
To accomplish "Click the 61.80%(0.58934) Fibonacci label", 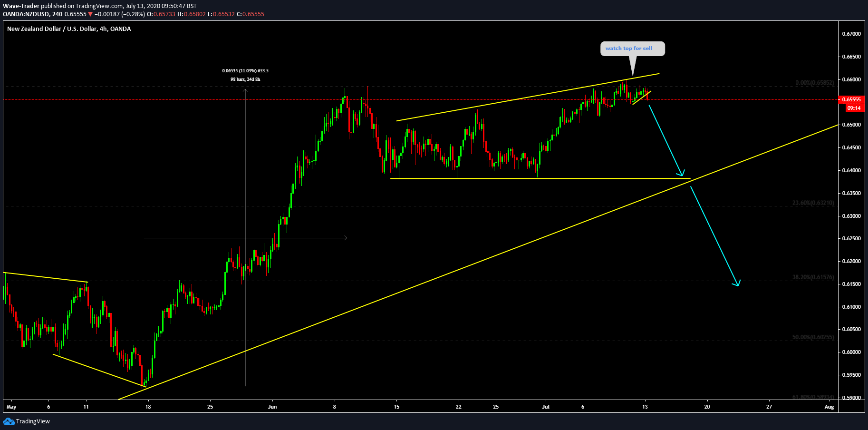I will tap(813, 397).
